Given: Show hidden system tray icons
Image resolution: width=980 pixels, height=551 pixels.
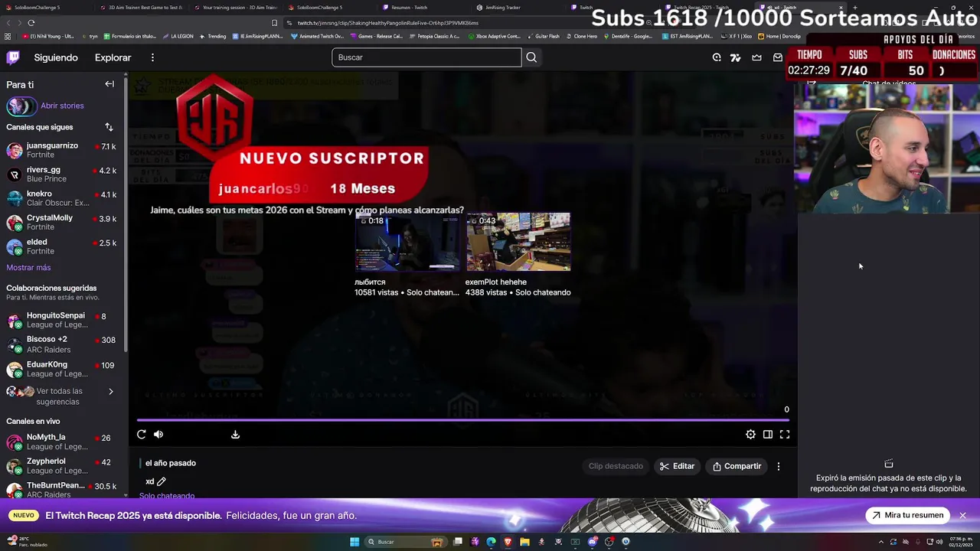Looking at the screenshot, I should coord(880,542).
